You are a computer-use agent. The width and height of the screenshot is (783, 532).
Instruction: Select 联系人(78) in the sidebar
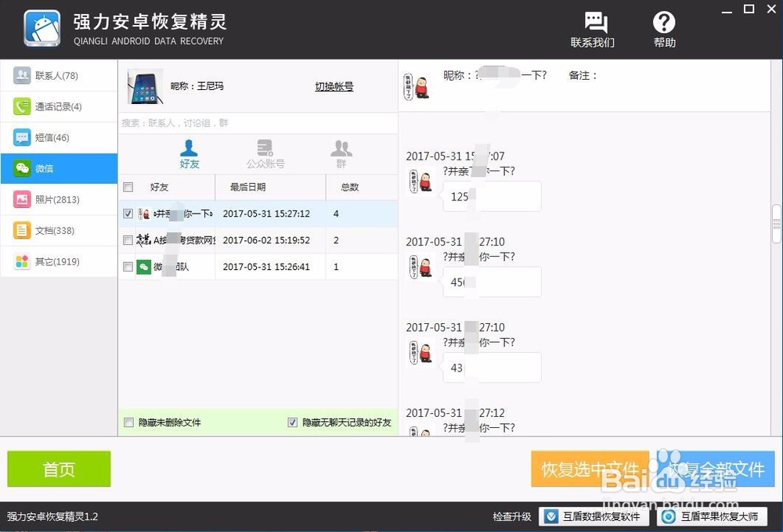pos(59,76)
